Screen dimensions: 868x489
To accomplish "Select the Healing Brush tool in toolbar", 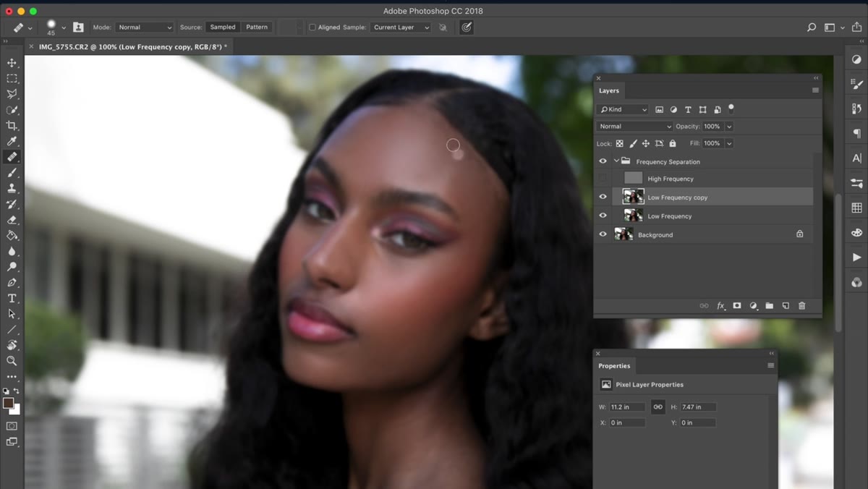I will (12, 157).
